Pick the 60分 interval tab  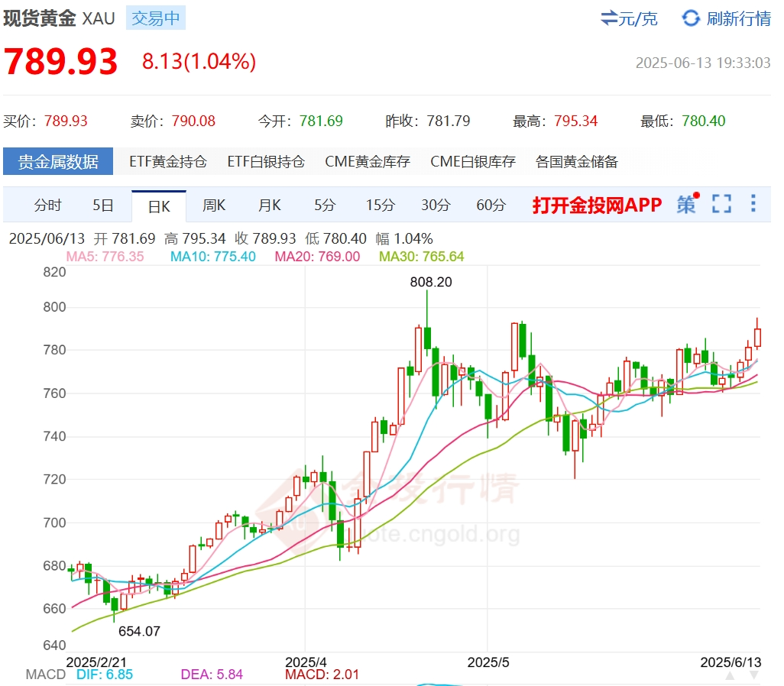pyautogui.click(x=491, y=205)
